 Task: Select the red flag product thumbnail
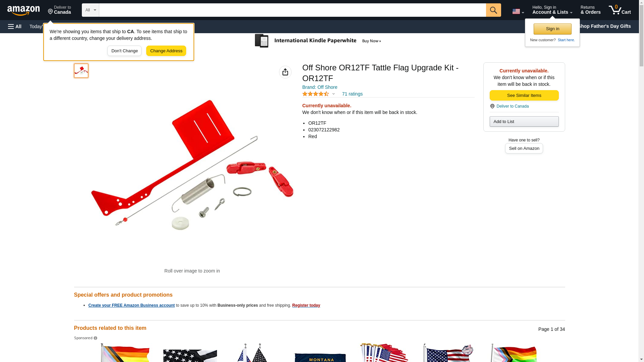(x=81, y=71)
